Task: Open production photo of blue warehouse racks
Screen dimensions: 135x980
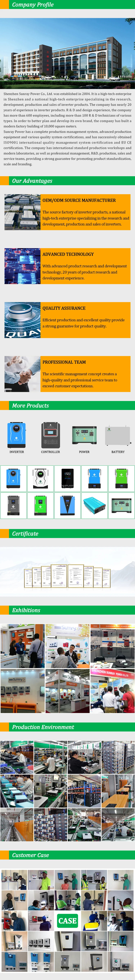Action: 84,791
